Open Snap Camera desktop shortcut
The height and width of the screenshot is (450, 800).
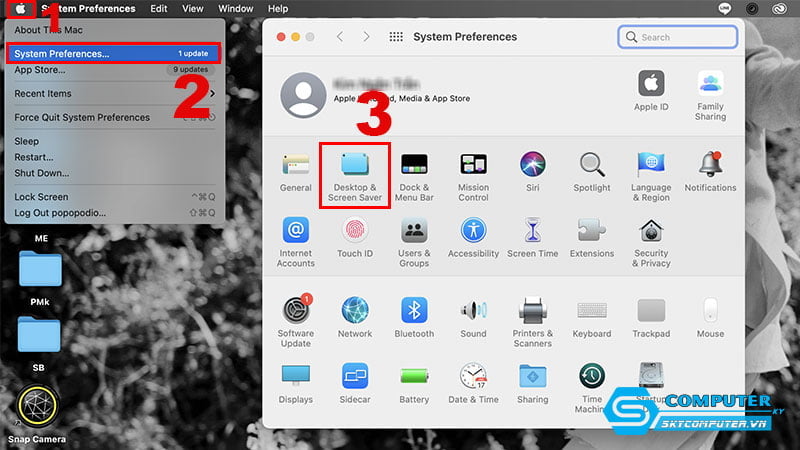(37, 414)
